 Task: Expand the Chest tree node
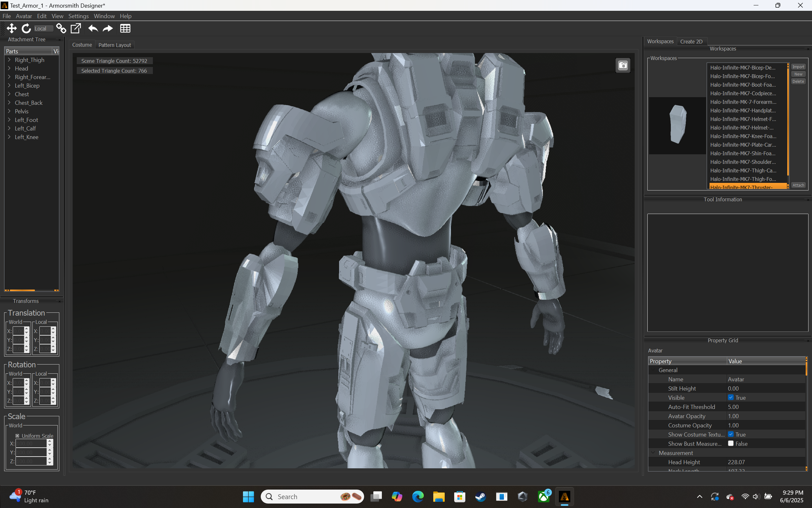click(10, 94)
